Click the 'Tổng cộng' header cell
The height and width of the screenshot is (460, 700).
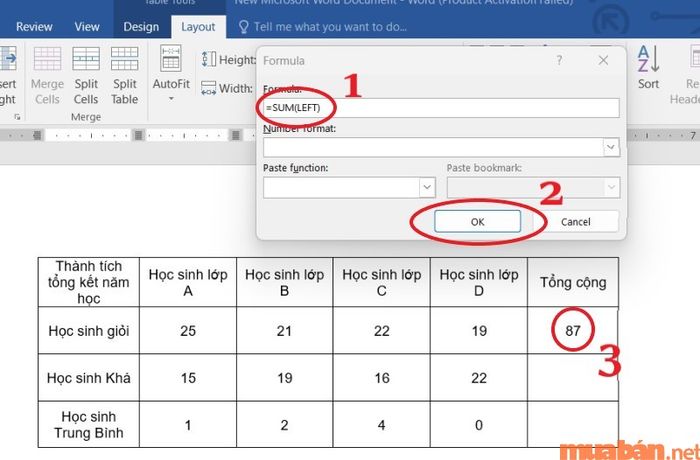coord(573,282)
